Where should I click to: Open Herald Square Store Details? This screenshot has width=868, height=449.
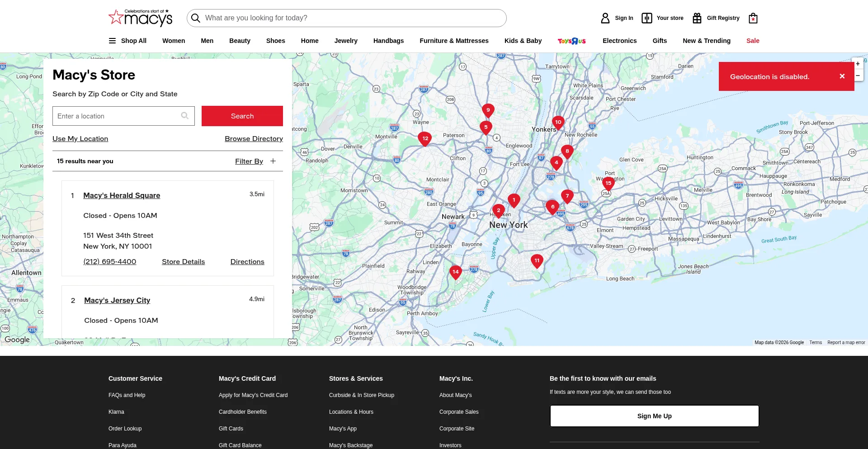[184, 262]
